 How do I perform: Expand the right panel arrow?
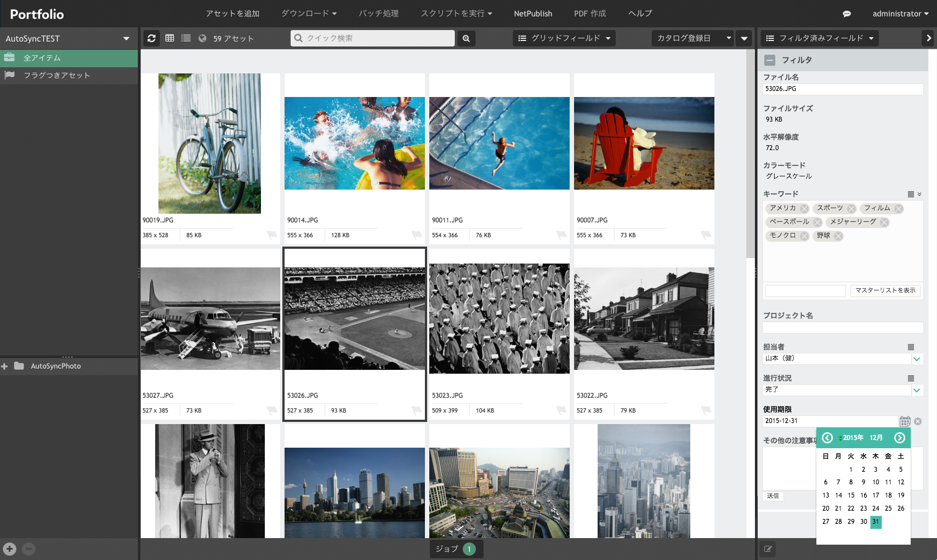[928, 38]
